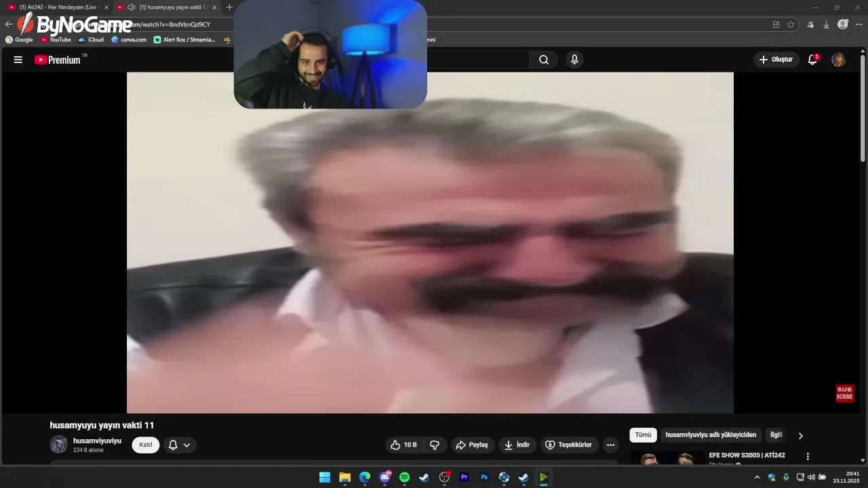Like the video with thumbs up
The height and width of the screenshot is (488, 868).
pyautogui.click(x=403, y=445)
